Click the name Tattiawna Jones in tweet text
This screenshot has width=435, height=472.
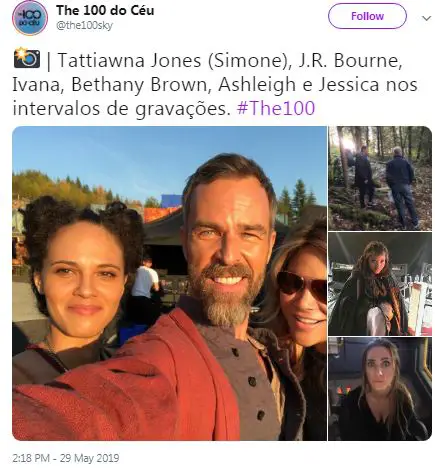(130, 60)
